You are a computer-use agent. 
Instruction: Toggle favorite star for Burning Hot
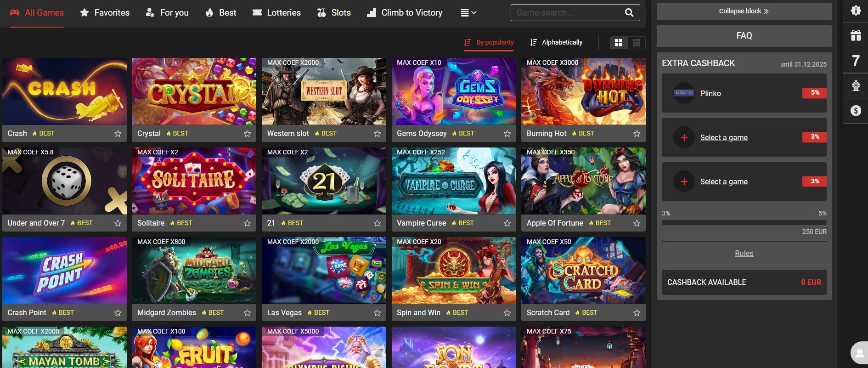point(637,134)
